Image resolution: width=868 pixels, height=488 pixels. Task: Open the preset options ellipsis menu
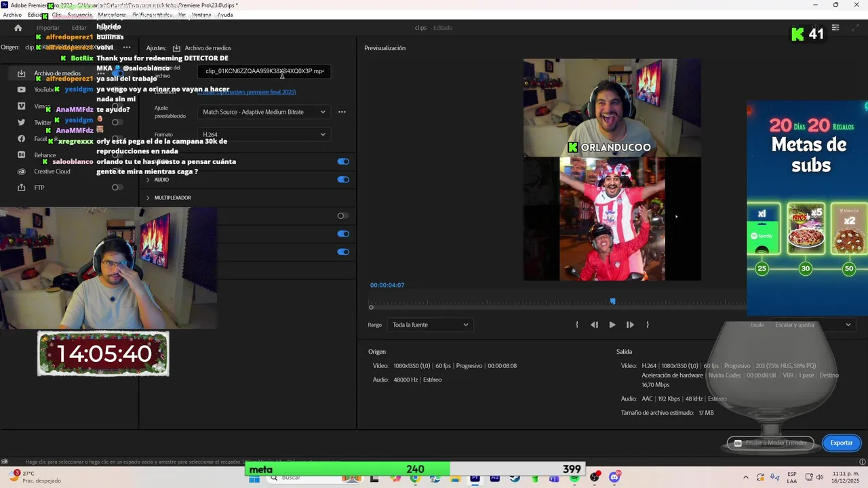coord(342,112)
